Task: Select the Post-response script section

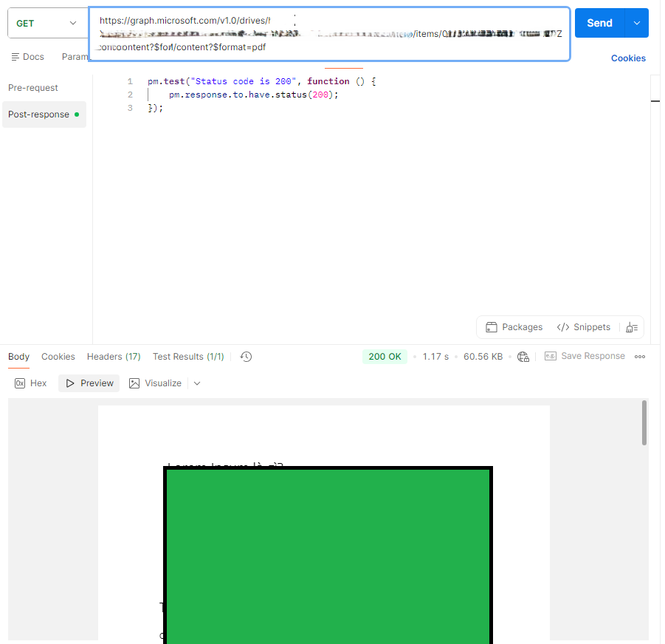Action: [x=44, y=114]
